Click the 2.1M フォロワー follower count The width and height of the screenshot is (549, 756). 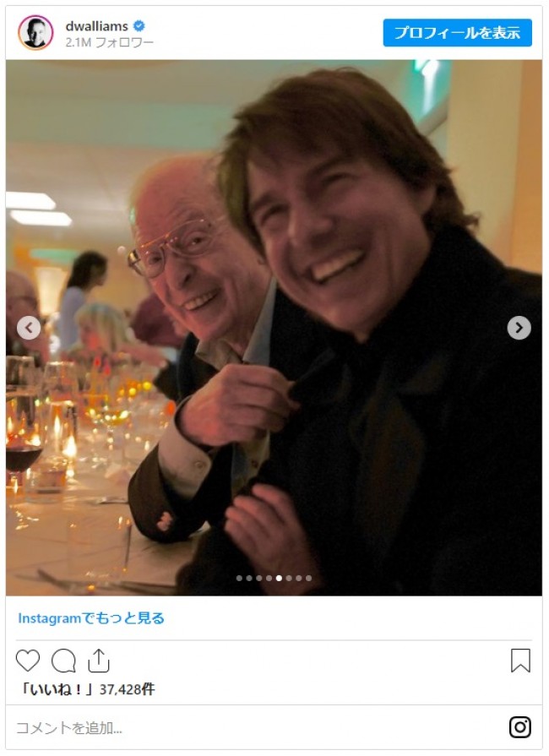click(110, 42)
